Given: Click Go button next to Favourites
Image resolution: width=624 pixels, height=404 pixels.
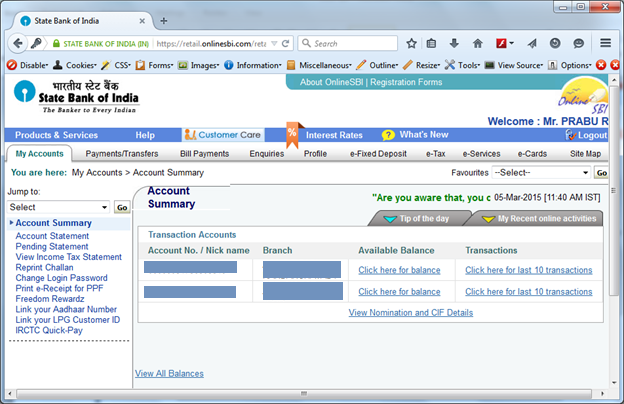Looking at the screenshot, I should coord(601,173).
